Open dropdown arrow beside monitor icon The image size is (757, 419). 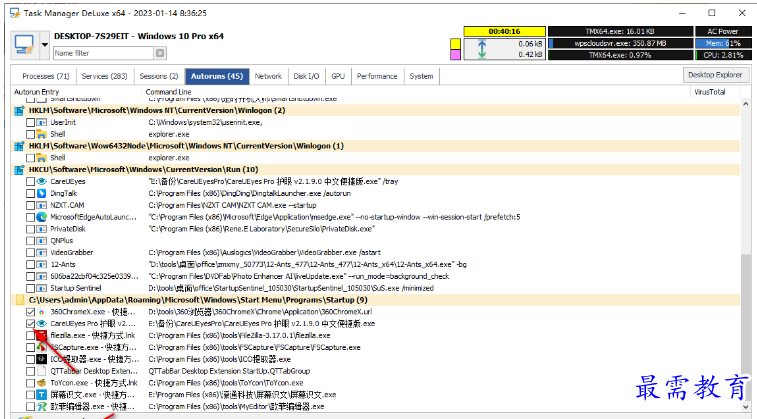44,44
